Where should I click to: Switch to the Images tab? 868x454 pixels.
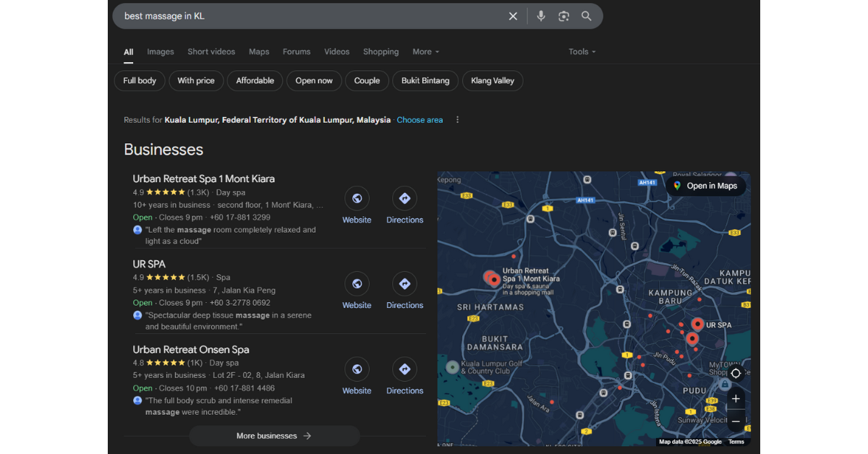161,52
